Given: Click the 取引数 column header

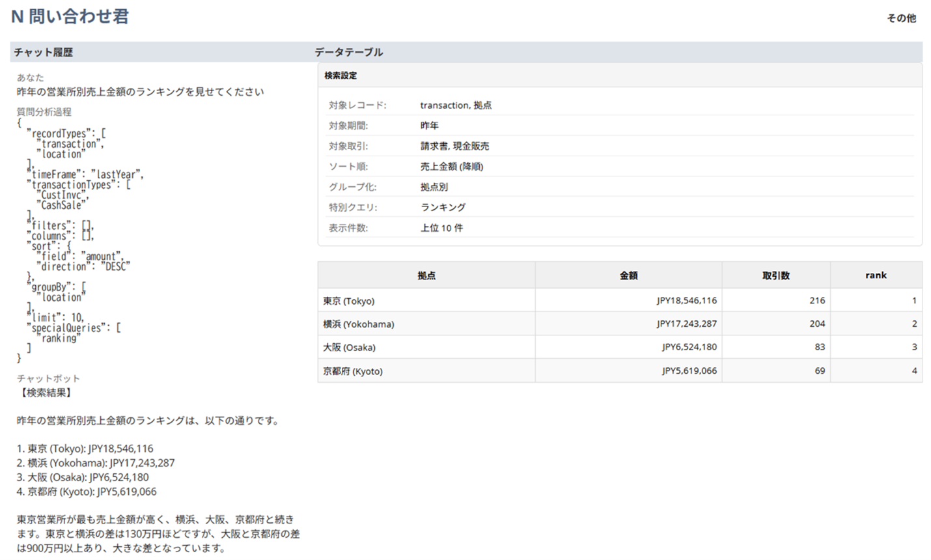Looking at the screenshot, I should click(776, 275).
